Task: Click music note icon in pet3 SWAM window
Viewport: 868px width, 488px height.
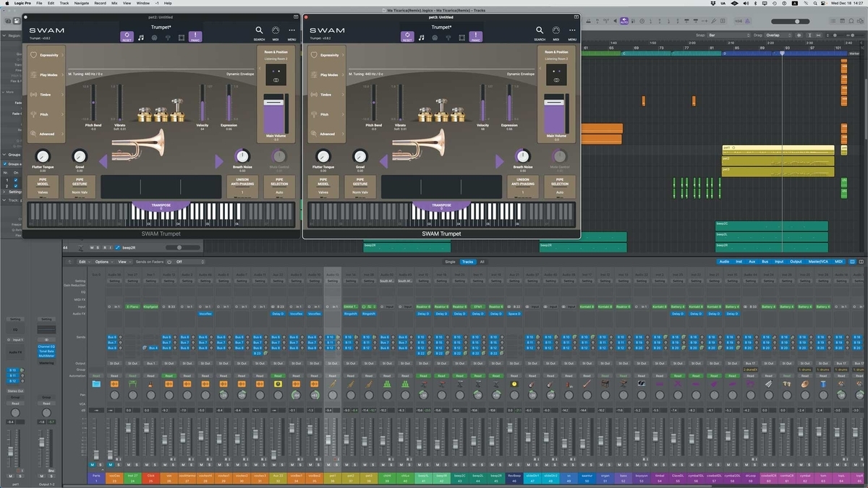Action: click(422, 38)
